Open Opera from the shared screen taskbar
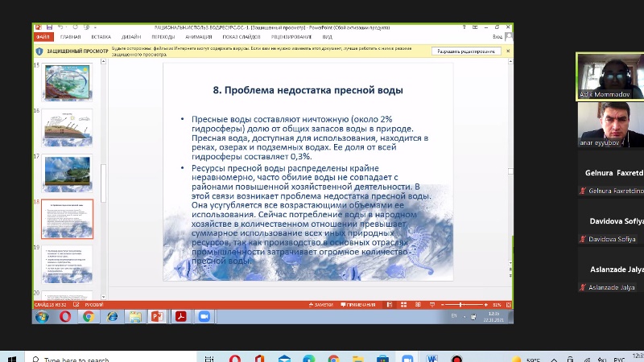 click(x=65, y=316)
